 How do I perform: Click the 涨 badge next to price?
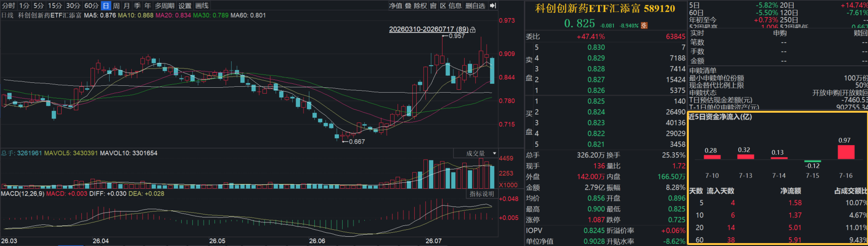pyautogui.click(x=644, y=25)
